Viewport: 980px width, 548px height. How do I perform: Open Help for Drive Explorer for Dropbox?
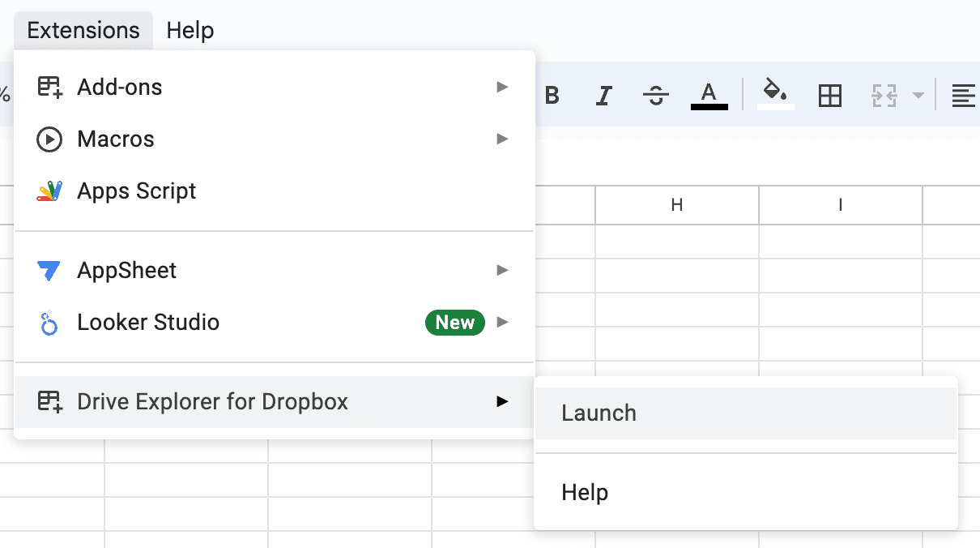tap(586, 492)
